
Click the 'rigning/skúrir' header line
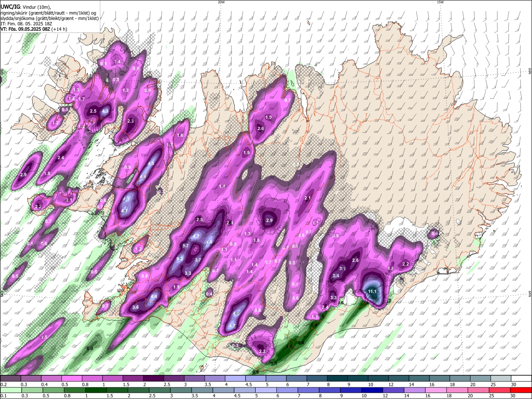pyautogui.click(x=48, y=13)
